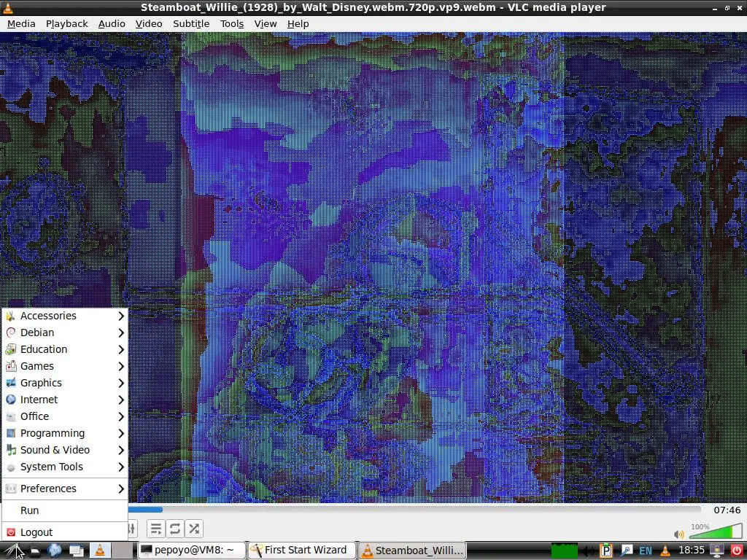
Task: Expand the Sound & Video submenu
Action: click(x=65, y=449)
